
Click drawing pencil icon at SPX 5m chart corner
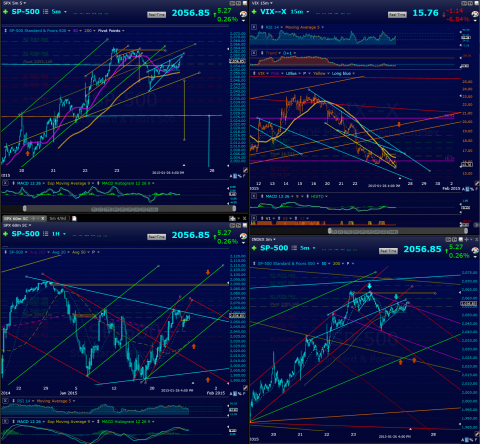point(245,170)
